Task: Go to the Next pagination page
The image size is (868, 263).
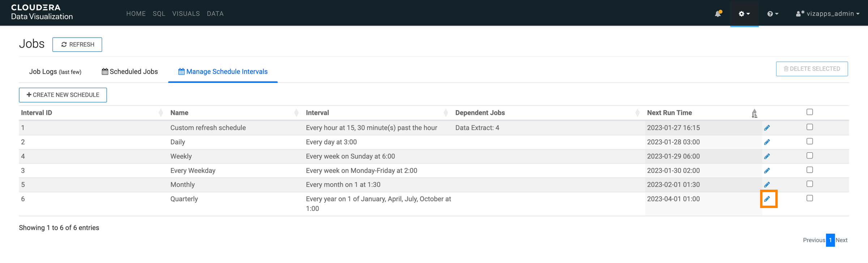Action: [842, 240]
